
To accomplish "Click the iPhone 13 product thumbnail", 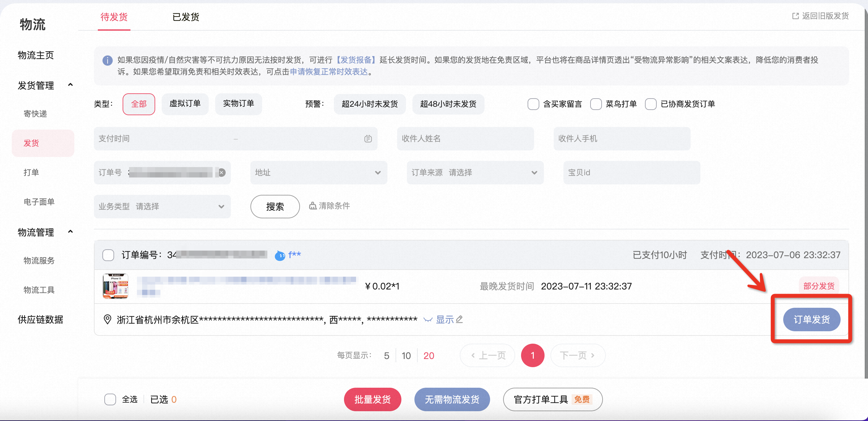I will (115, 287).
